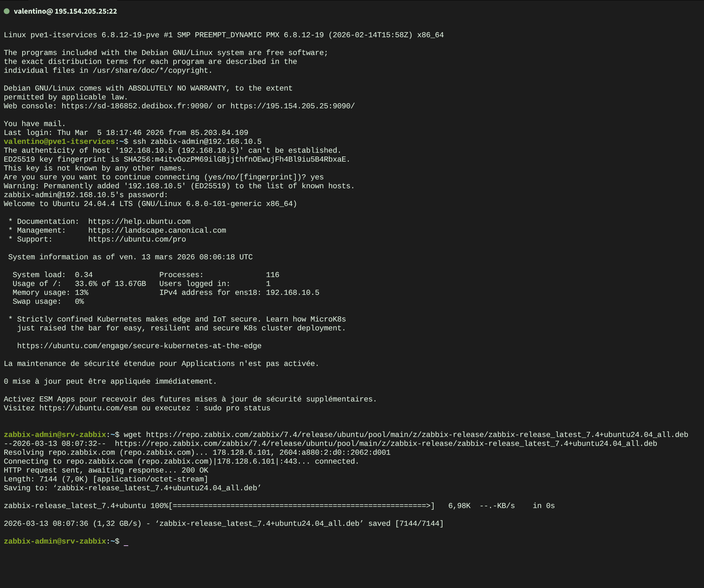The image size is (704, 588).
Task: Click the URL in the wget command
Action: tap(417, 435)
